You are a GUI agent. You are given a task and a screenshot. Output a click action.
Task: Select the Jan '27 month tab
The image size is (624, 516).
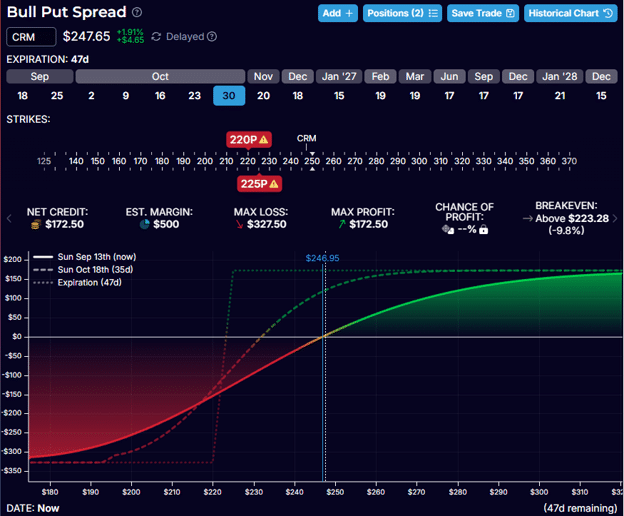pyautogui.click(x=339, y=76)
